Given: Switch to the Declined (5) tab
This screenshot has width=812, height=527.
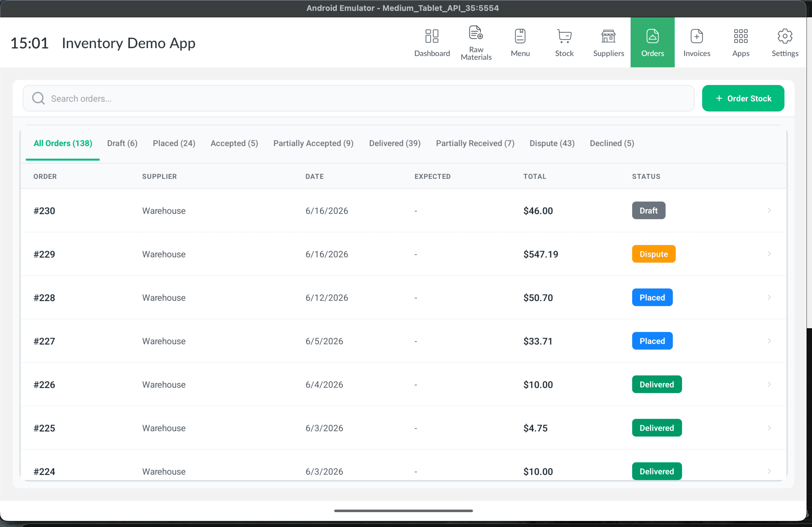Looking at the screenshot, I should [612, 143].
